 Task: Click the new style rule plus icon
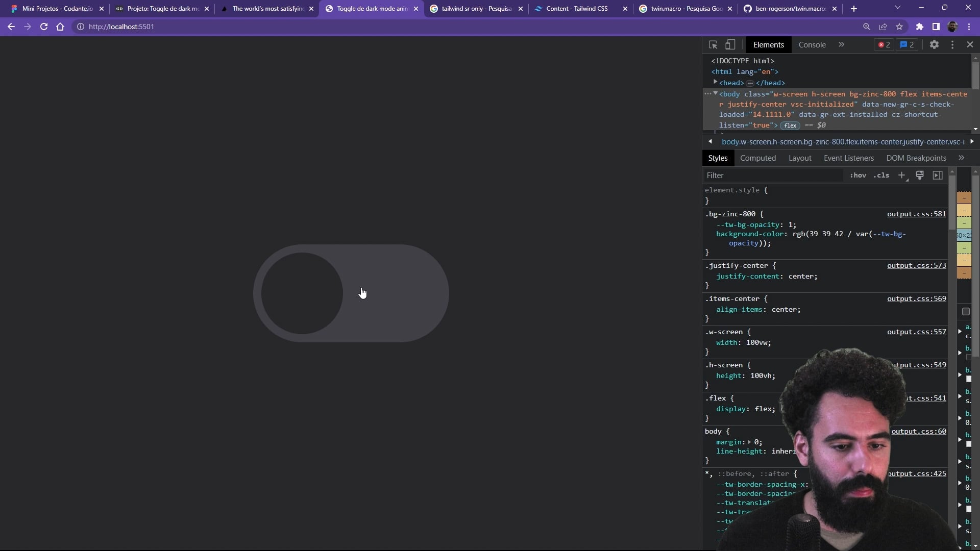[902, 176]
